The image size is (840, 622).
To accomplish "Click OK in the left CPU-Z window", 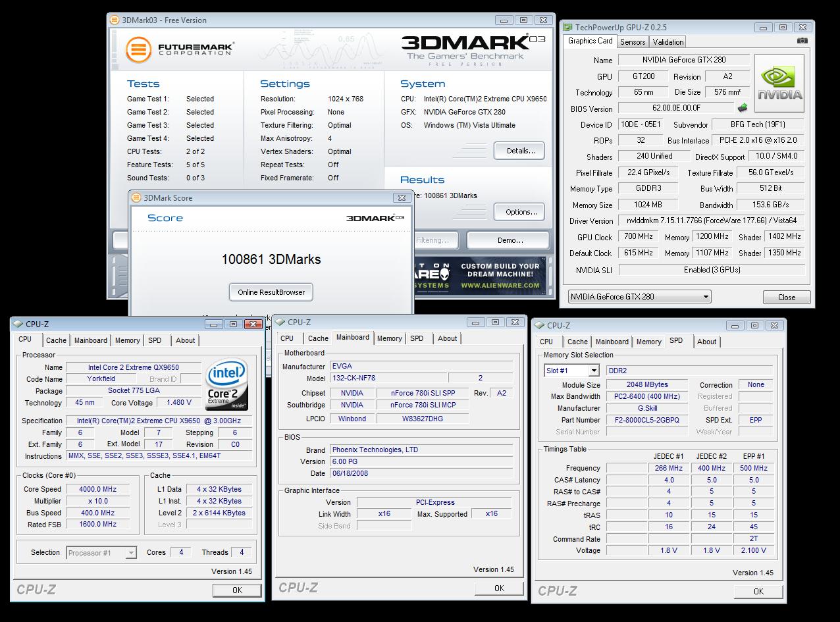I will [x=237, y=590].
